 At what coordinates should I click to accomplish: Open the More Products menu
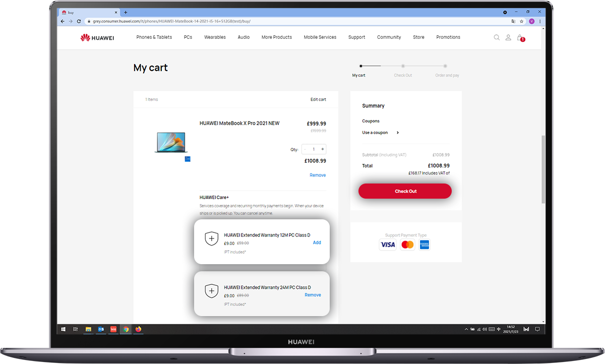(x=277, y=37)
